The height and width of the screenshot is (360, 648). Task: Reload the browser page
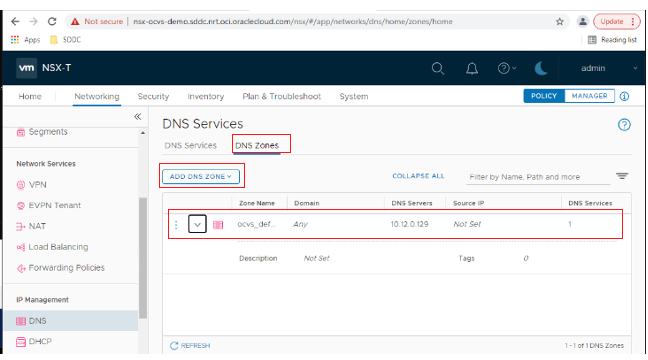pos(52,21)
